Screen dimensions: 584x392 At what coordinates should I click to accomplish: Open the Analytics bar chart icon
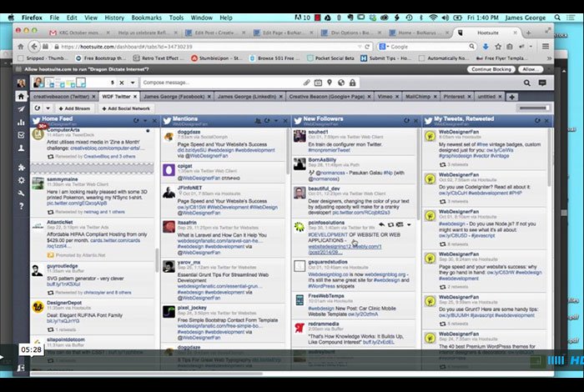[x=21, y=122]
